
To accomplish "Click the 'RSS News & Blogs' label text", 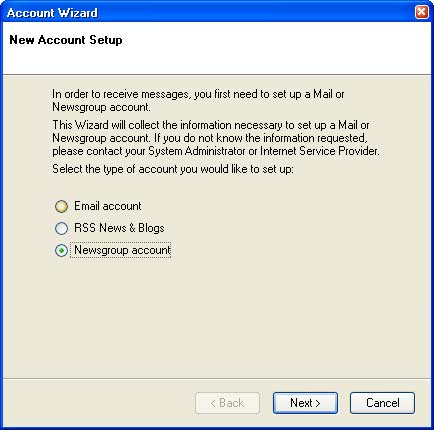I will (119, 228).
